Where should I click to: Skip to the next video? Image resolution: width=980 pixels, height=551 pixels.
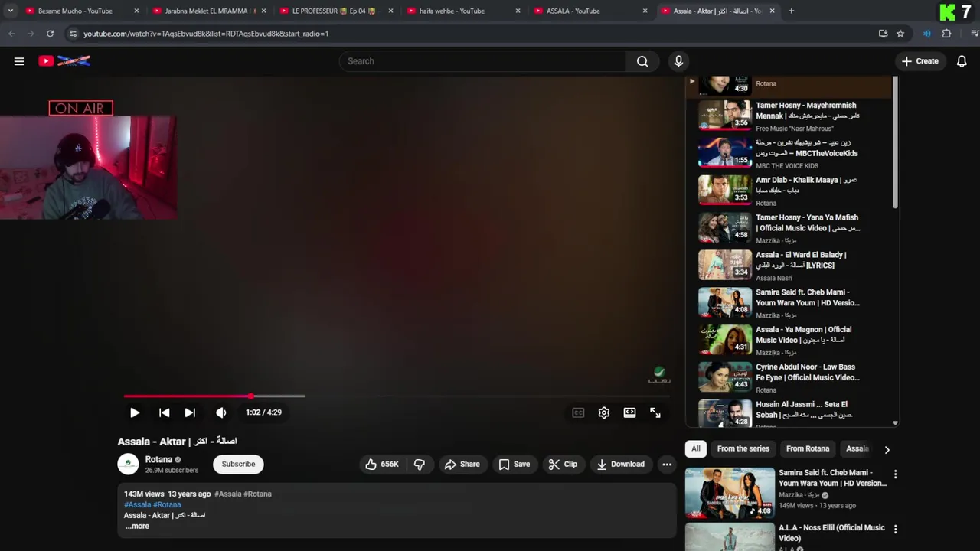pos(190,412)
